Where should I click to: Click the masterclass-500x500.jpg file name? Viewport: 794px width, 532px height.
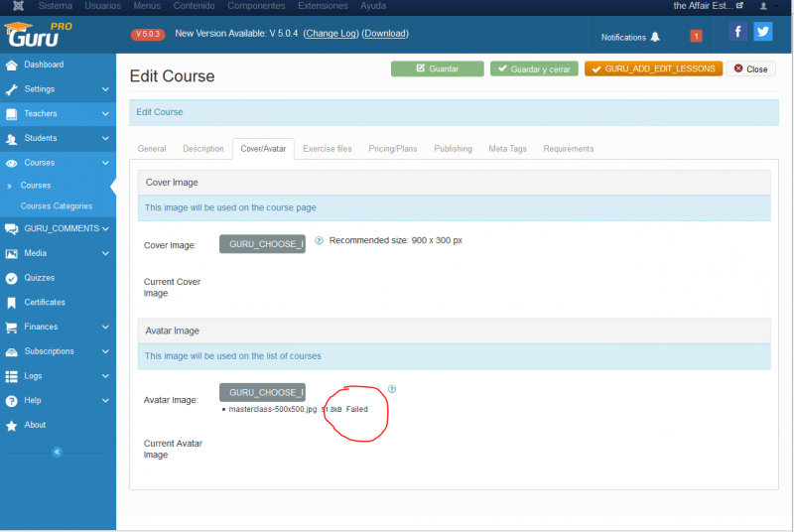[x=272, y=409]
